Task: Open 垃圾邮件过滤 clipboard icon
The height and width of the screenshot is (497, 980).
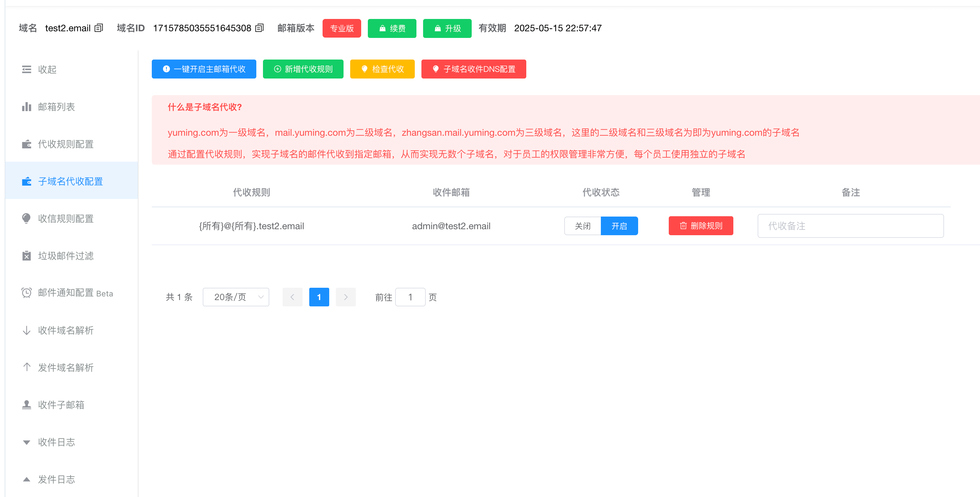Action: click(x=27, y=256)
